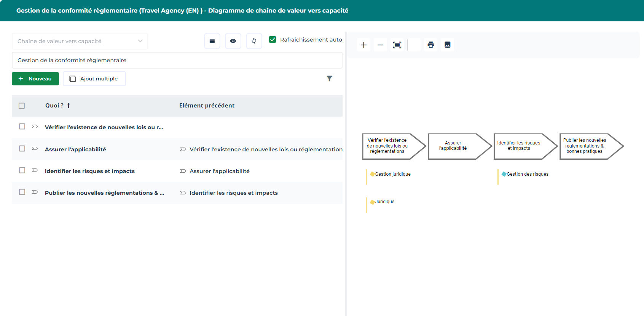Open the Chaîne de valeur vers capacité dropdown
Image resolution: width=644 pixels, height=316 pixels.
[x=80, y=41]
